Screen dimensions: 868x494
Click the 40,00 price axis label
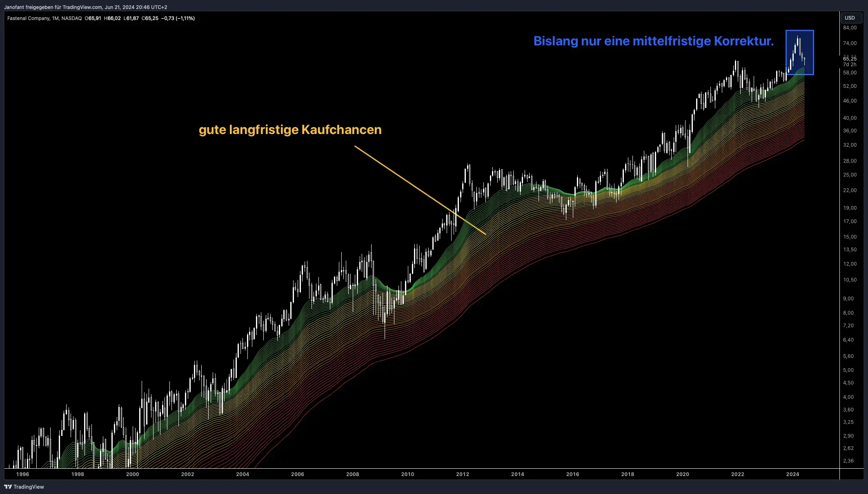(850, 118)
